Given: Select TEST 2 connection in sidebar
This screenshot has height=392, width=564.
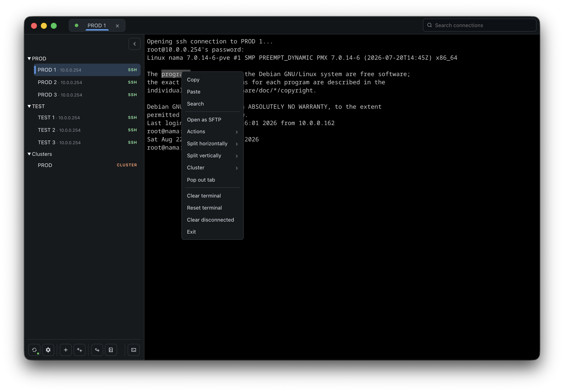Looking at the screenshot, I should tap(87, 130).
